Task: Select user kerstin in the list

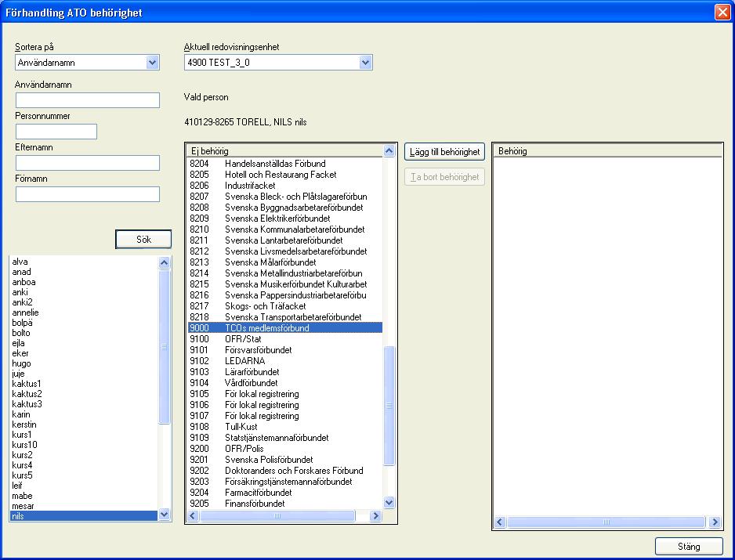Action: 83,425
